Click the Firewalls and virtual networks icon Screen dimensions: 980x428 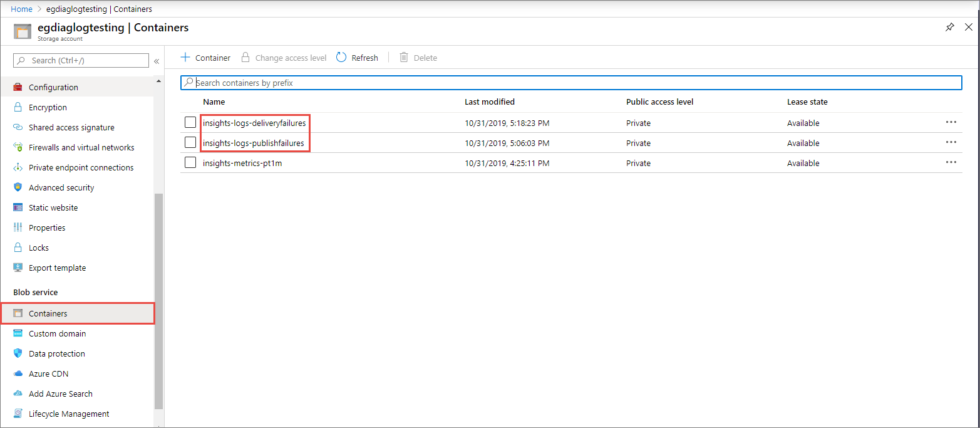18,147
